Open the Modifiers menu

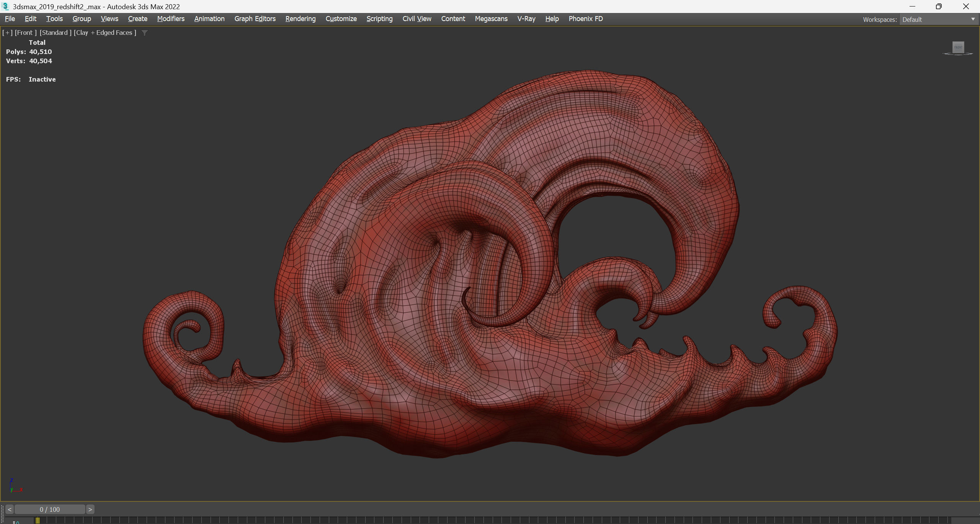pyautogui.click(x=171, y=19)
